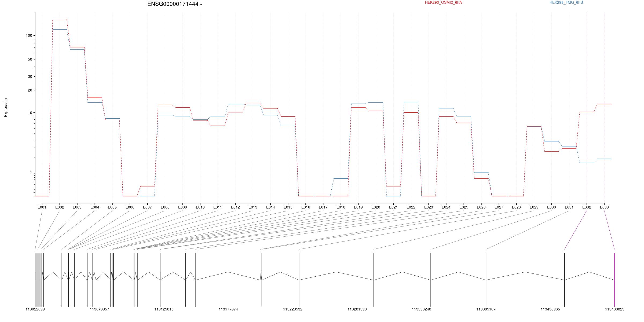The width and height of the screenshot is (644, 322).
Task: Click exon label E011
Action: tap(218, 207)
